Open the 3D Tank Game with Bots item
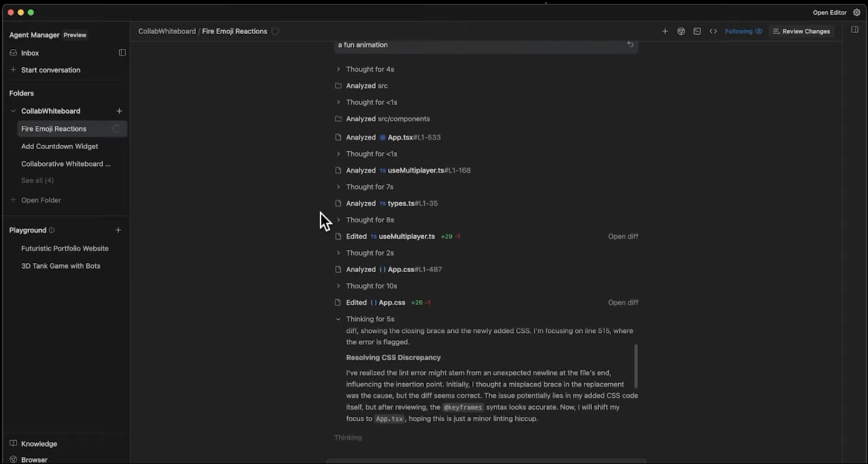 (61, 266)
